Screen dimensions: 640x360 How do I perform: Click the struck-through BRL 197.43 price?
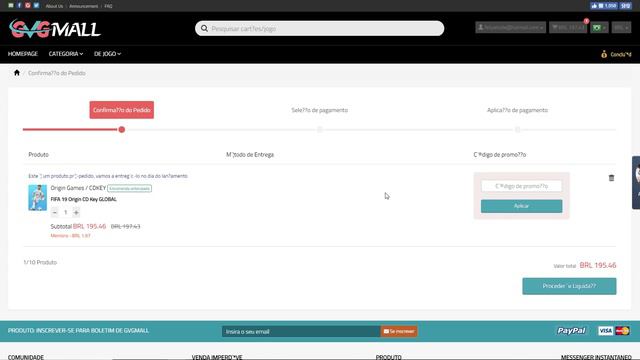125,226
